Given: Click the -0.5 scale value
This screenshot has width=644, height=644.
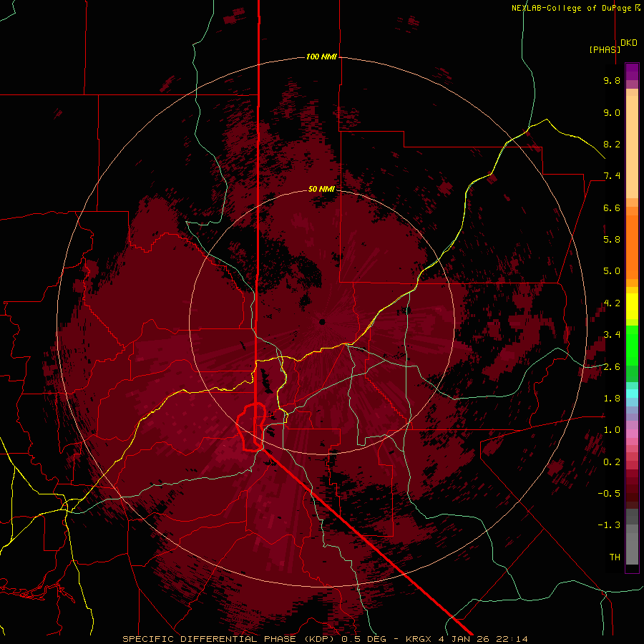Looking at the screenshot, I should [x=609, y=493].
